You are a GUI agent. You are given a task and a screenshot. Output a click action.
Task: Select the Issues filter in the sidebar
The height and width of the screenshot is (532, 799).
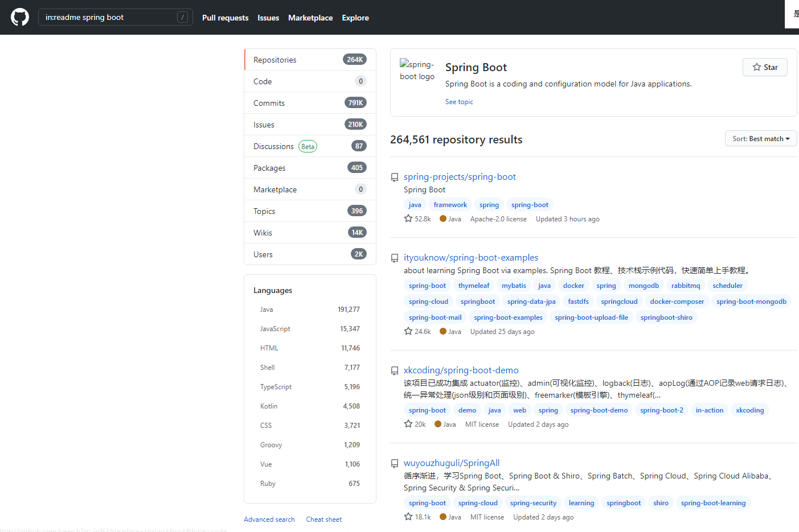click(x=310, y=125)
